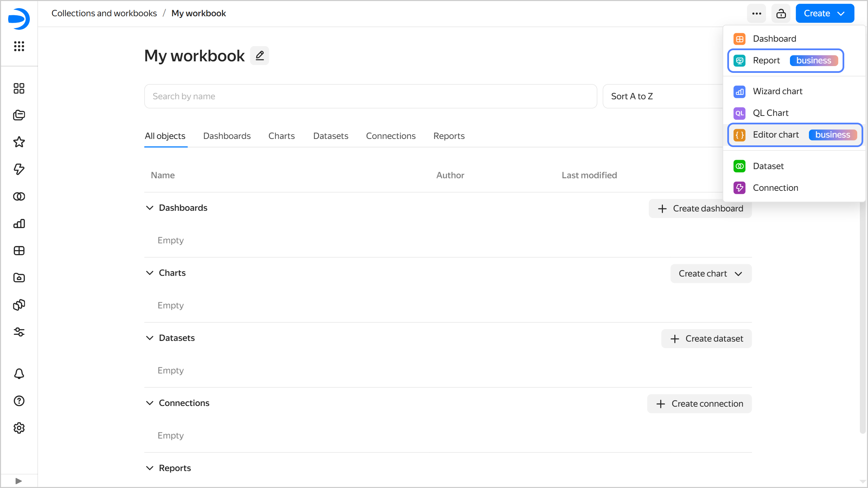Open the all services grid icon in sidebar
Image resolution: width=868 pixels, height=488 pixels.
[x=19, y=46]
